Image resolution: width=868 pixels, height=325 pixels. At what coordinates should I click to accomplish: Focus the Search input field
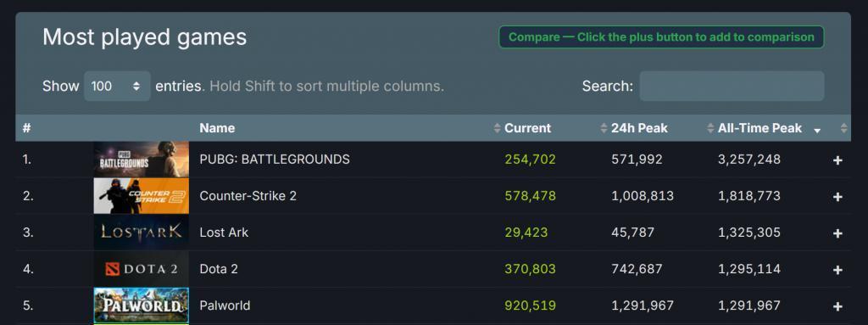coord(732,86)
